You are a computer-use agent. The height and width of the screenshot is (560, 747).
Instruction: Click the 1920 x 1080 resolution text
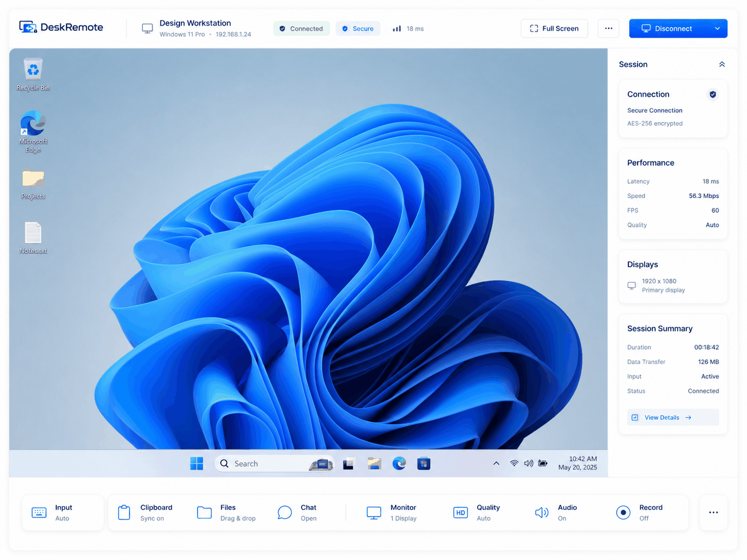[659, 282]
